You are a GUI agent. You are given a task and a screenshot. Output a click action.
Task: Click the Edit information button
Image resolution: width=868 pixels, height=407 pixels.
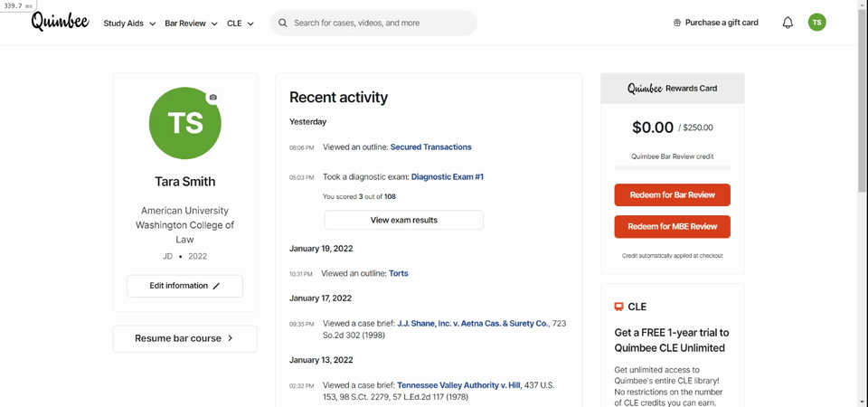(x=184, y=286)
